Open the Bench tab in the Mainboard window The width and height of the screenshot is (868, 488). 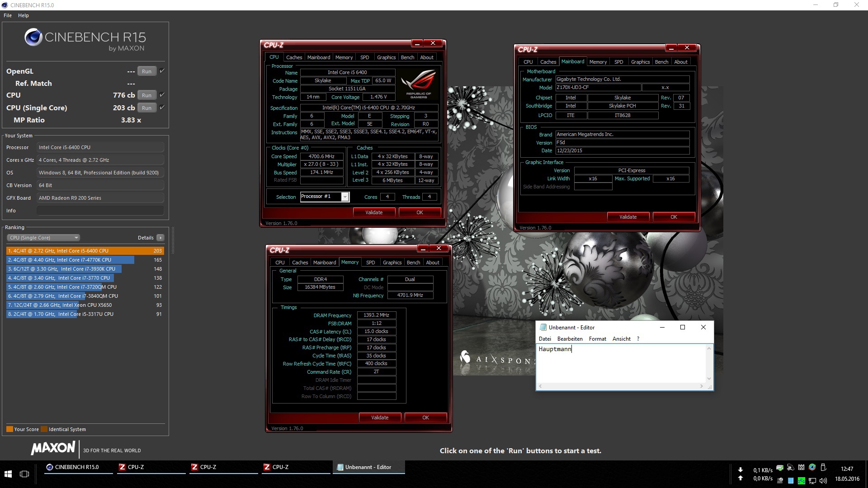coord(661,62)
